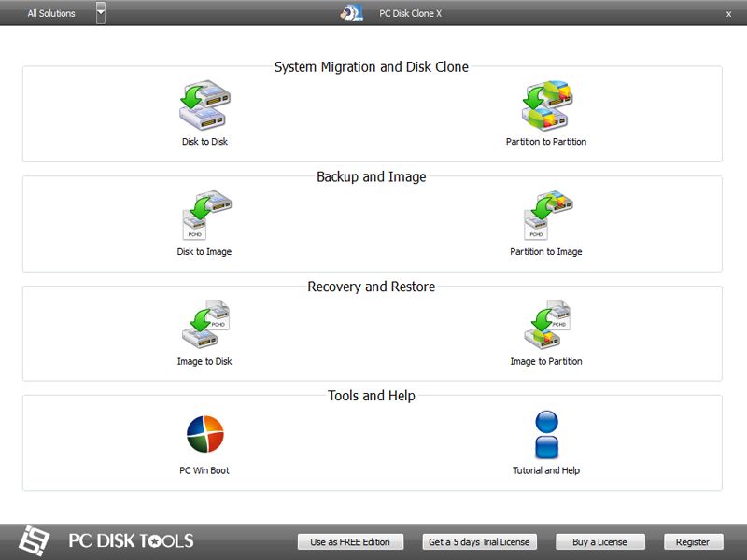
Task: Click the All Solutions menu label
Action: pos(51,13)
